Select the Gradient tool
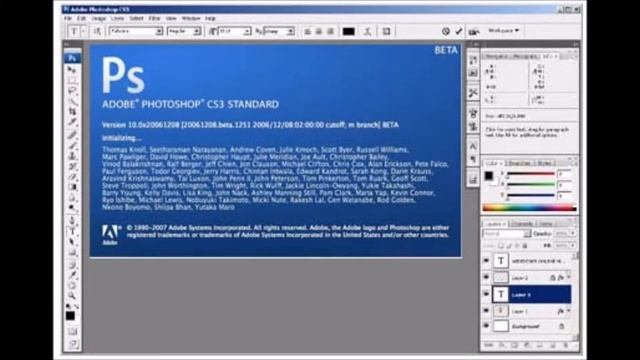This screenshot has height=360, width=640. click(x=72, y=187)
